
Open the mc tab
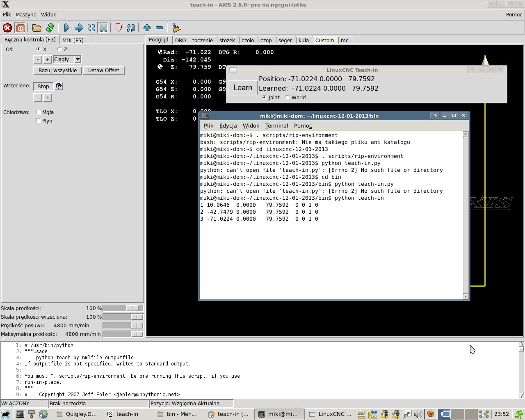(x=345, y=40)
